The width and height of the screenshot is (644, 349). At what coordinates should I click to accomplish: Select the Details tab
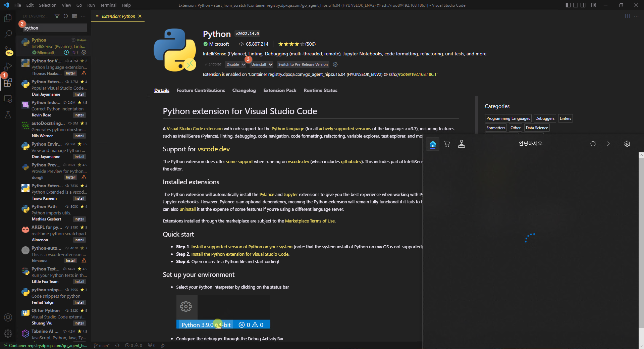pyautogui.click(x=162, y=90)
